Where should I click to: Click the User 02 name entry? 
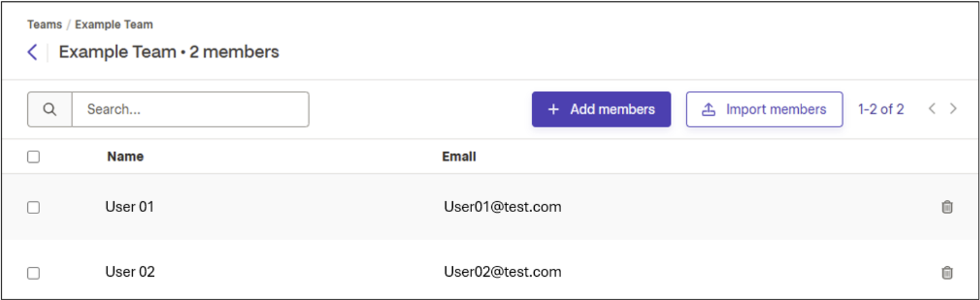pyautogui.click(x=130, y=272)
